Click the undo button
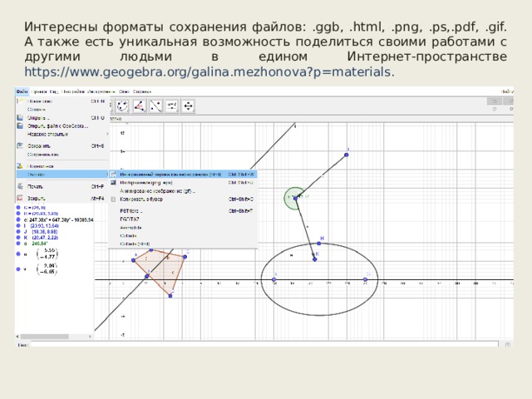This screenshot has width=532, height=399. click(495, 101)
